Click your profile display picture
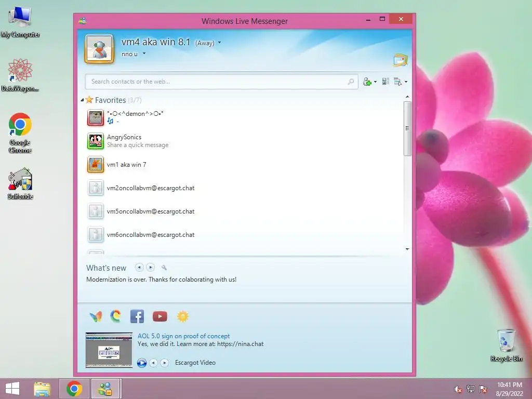Screen dimensions: 532x399 coord(99,49)
